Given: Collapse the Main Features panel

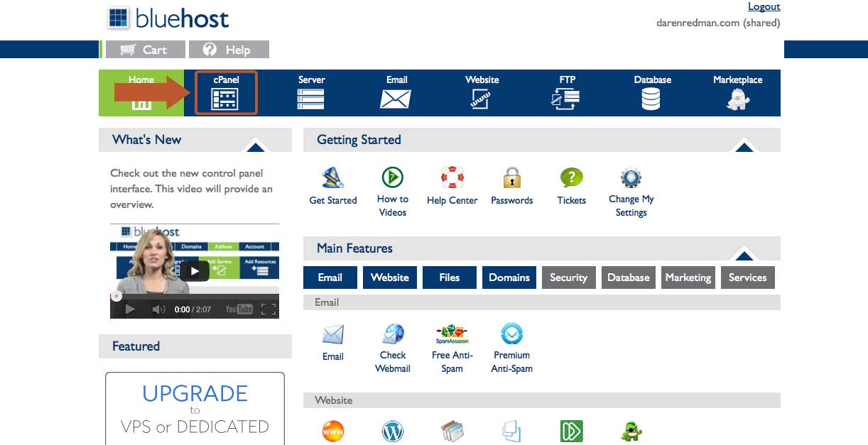Looking at the screenshot, I should tap(744, 255).
